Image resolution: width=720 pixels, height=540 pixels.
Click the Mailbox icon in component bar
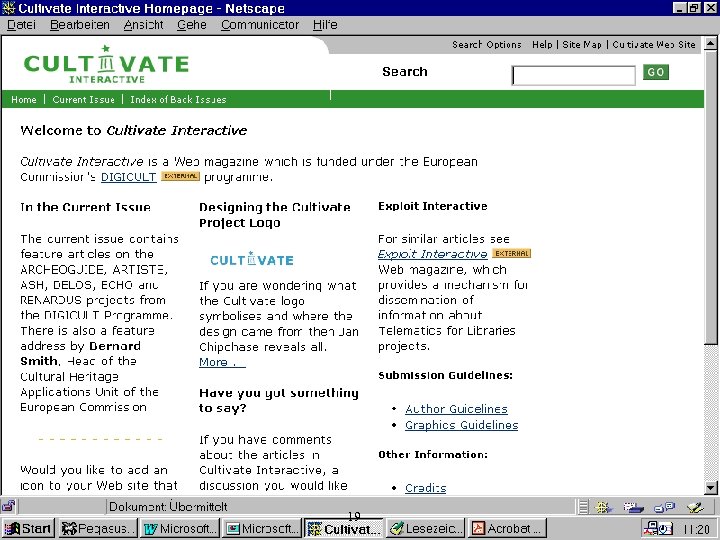pyautogui.click(x=634, y=507)
